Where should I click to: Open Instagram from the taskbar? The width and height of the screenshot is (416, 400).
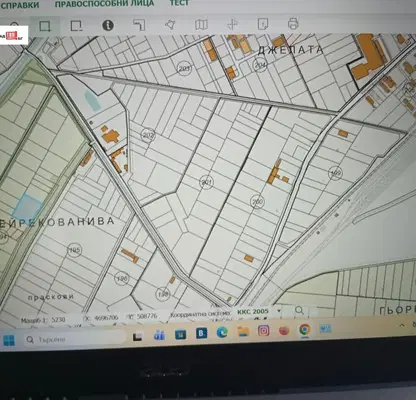[x=263, y=331]
